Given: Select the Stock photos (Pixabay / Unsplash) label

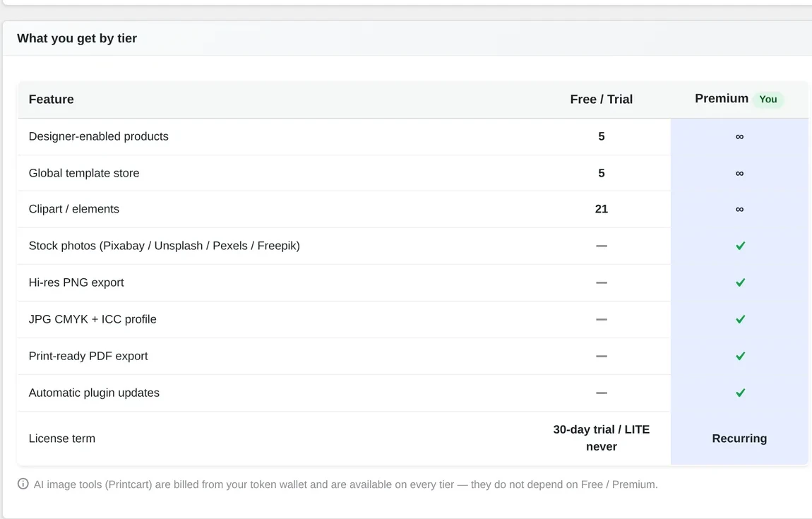Looking at the screenshot, I should (x=164, y=246).
